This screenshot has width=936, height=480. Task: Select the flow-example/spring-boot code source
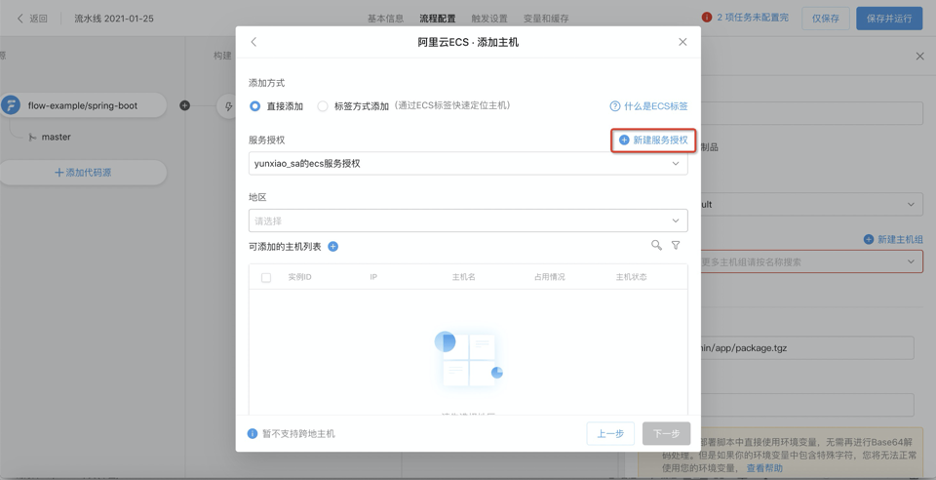[83, 106]
